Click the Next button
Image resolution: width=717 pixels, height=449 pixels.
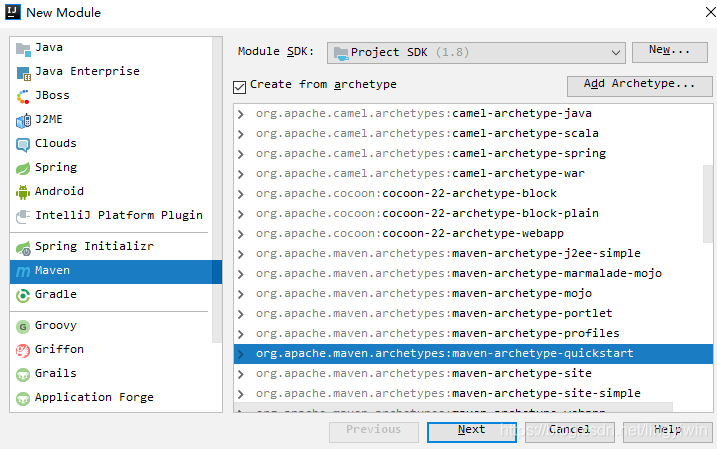point(471,432)
